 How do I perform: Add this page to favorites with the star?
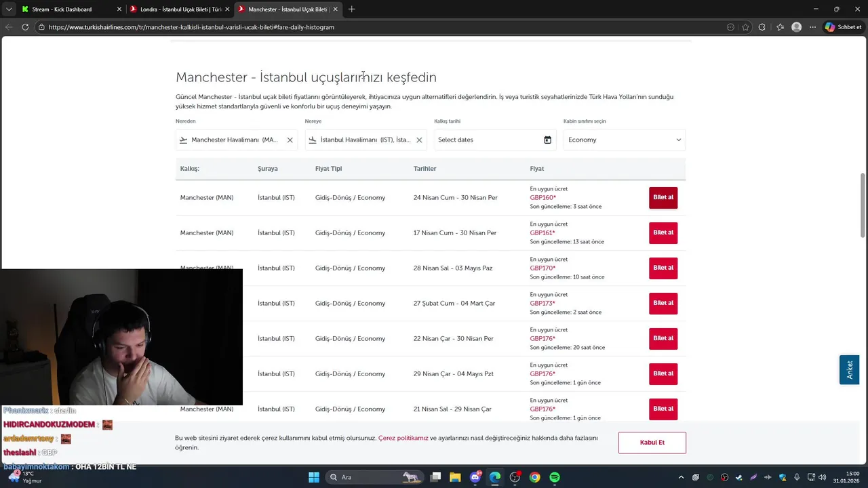(x=745, y=27)
